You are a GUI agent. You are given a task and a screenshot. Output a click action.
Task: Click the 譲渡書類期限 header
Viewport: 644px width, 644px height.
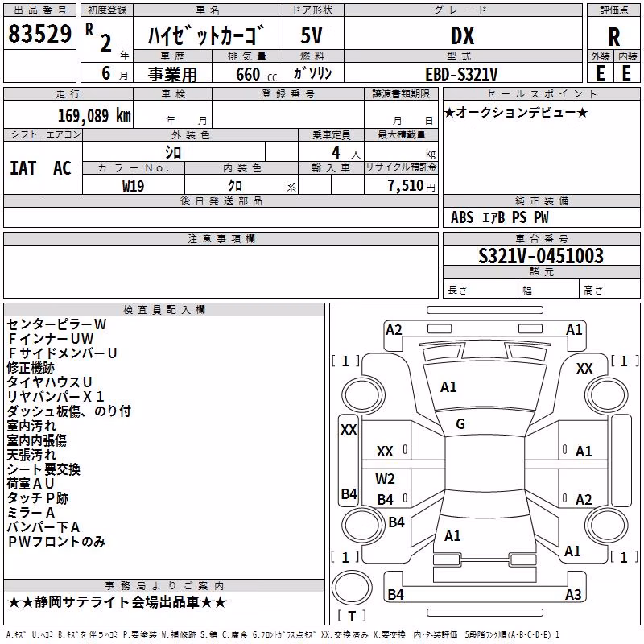(401, 93)
